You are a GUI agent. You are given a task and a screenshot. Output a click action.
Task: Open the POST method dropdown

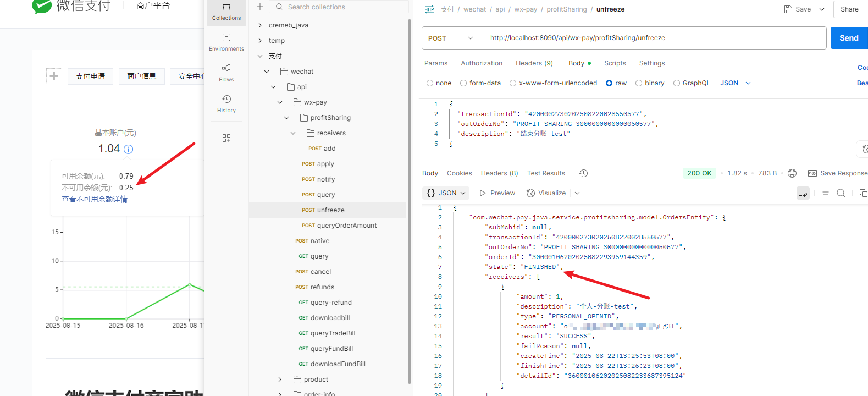(450, 38)
